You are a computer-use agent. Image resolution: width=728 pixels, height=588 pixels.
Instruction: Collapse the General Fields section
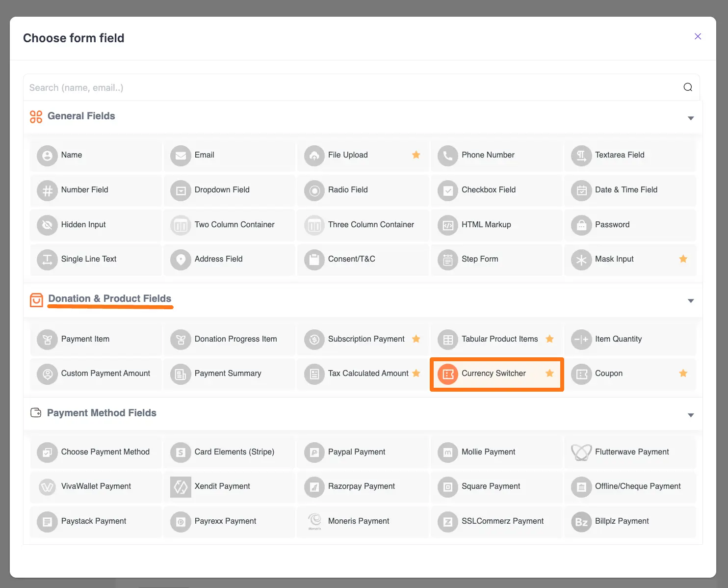pyautogui.click(x=691, y=118)
